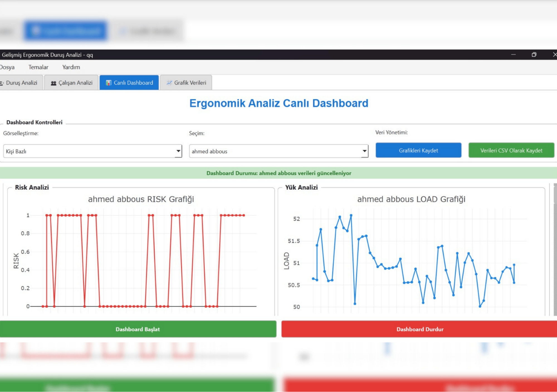
Task: Click the ahmed abbous LOAD Grafiği title
Action: click(411, 199)
